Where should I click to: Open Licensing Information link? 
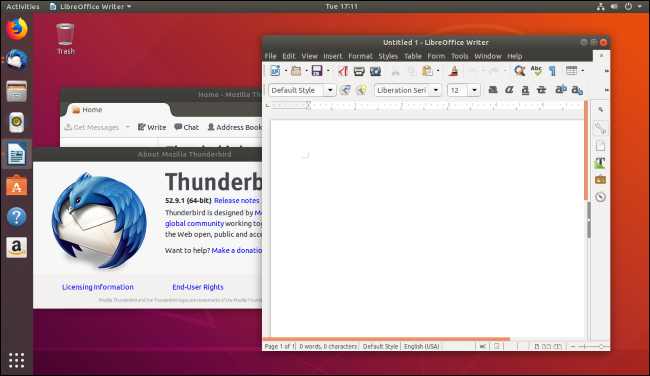[98, 287]
